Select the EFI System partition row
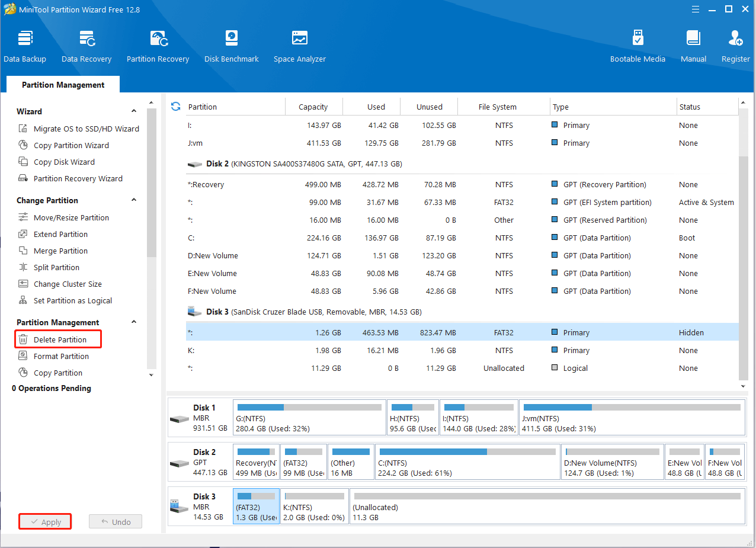The image size is (756, 548). pos(463,202)
